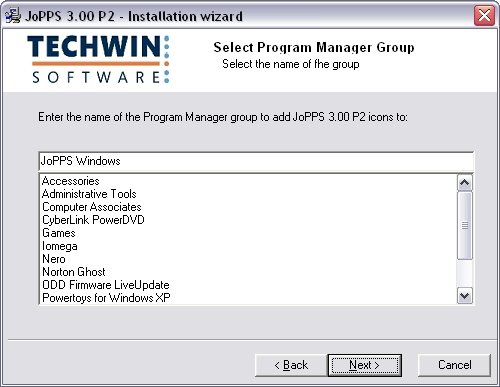Screen dimensions: 500x387
Task: Click the Back button
Action: (x=291, y=365)
